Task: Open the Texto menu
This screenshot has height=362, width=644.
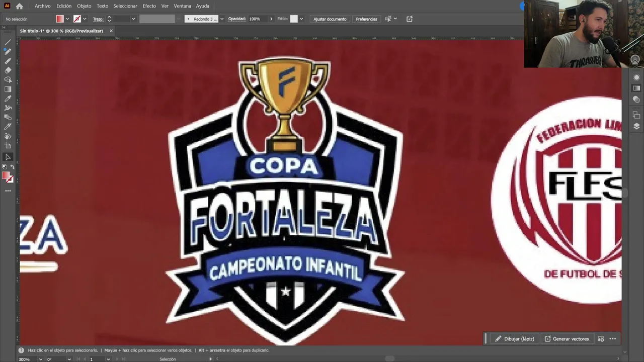Action: (x=102, y=6)
